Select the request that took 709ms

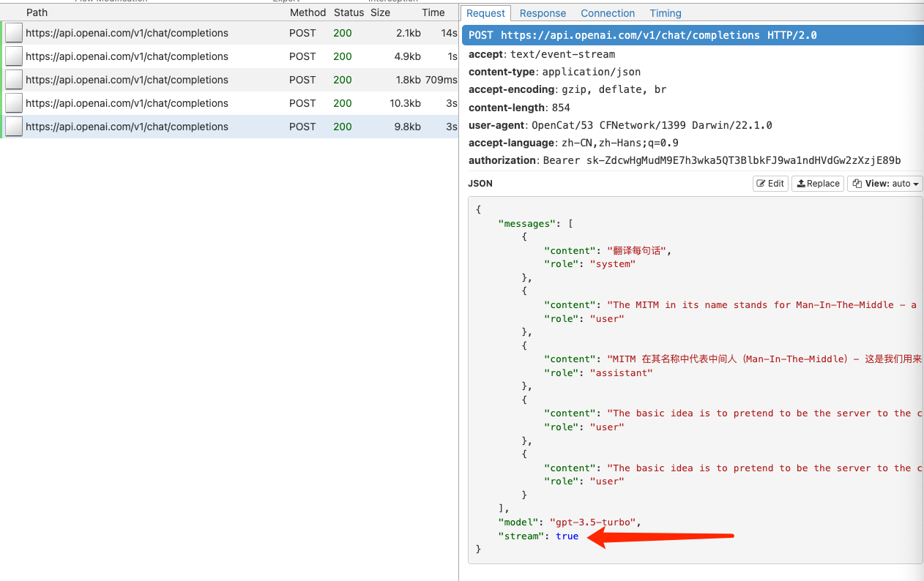pyautogui.click(x=127, y=80)
